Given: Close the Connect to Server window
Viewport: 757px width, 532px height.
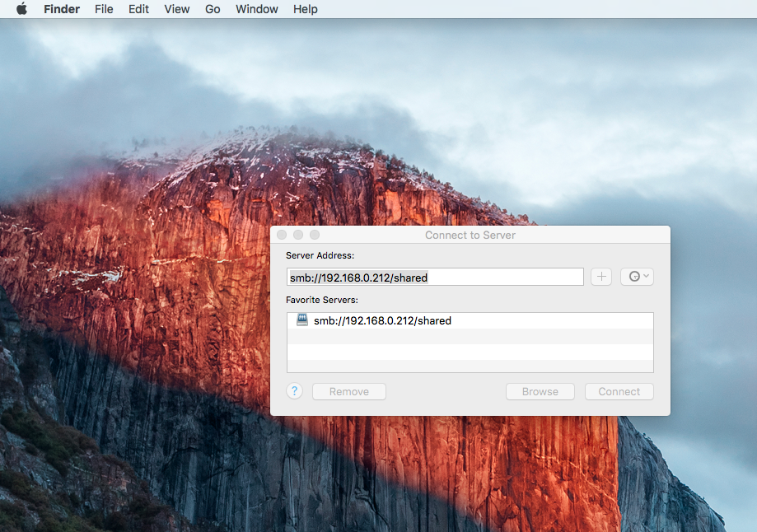Looking at the screenshot, I should [282, 235].
